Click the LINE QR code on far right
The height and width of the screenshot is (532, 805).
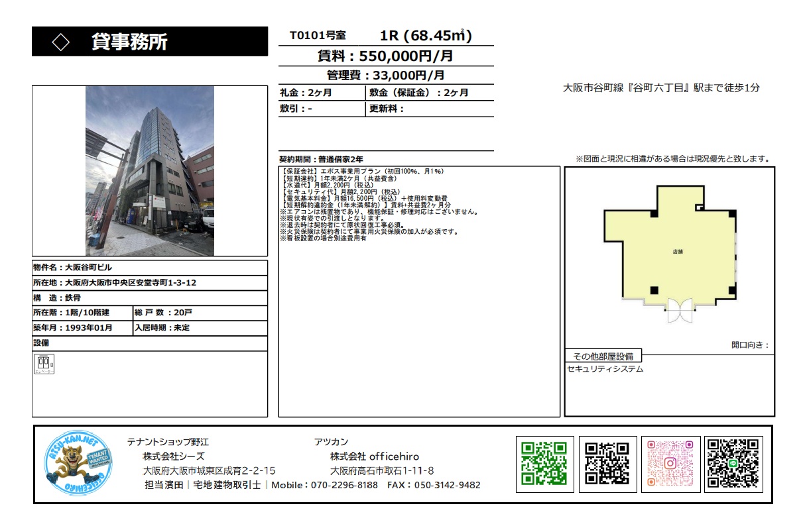[733, 464]
